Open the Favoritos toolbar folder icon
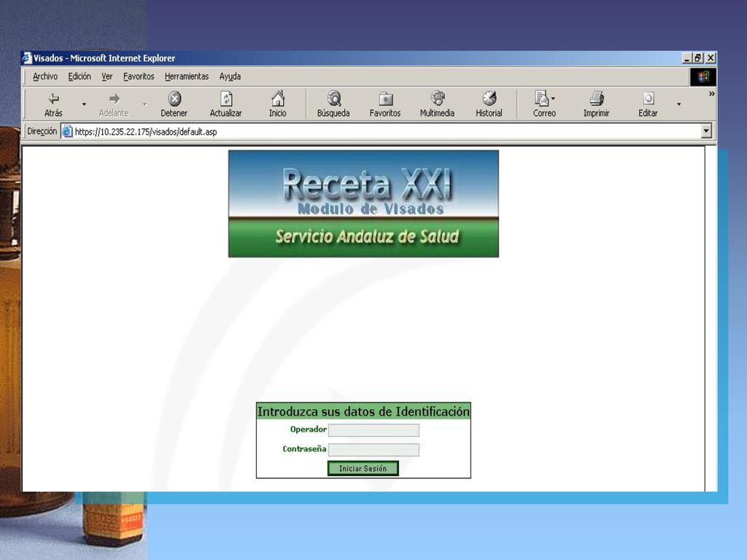The image size is (747, 560). 385,98
